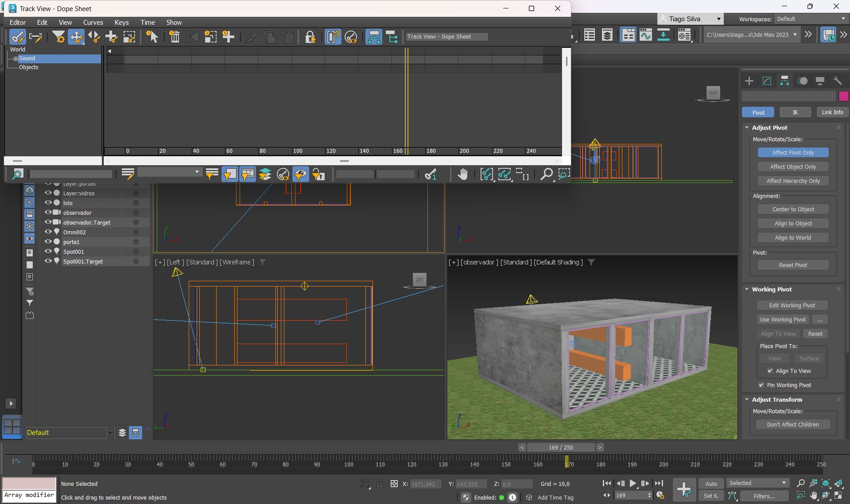
Task: Open the Curves menu in Track View
Action: coord(93,23)
